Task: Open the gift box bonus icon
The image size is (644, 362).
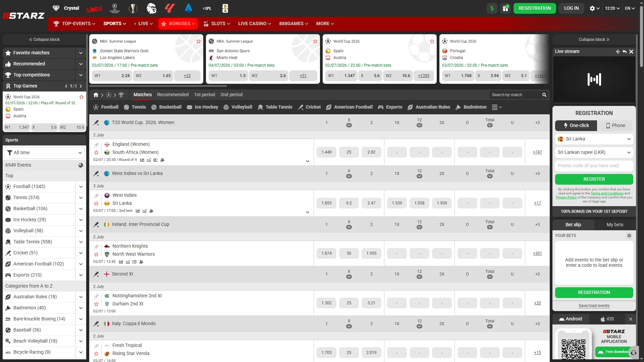Action: coord(505,8)
